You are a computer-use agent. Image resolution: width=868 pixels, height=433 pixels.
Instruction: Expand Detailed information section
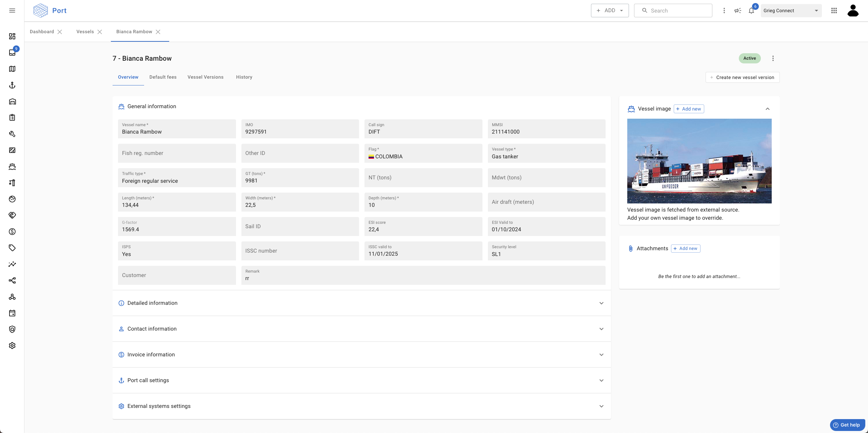[601, 303]
